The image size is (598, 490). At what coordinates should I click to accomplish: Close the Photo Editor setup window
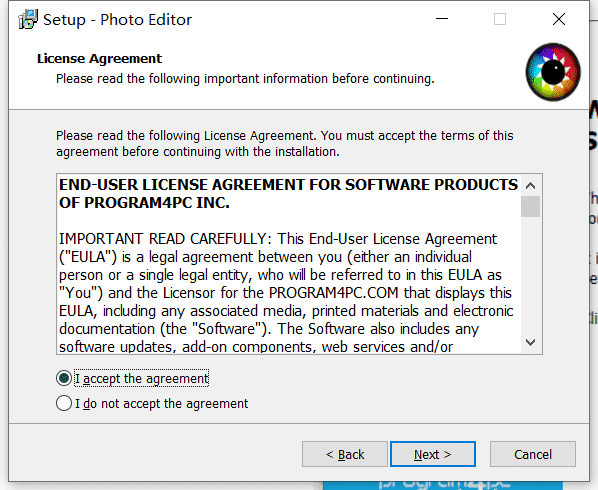(x=559, y=19)
